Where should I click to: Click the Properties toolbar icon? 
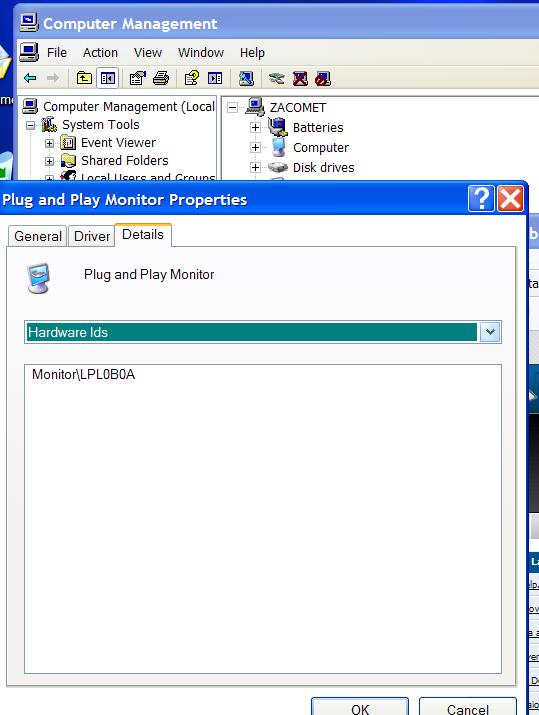(137, 78)
